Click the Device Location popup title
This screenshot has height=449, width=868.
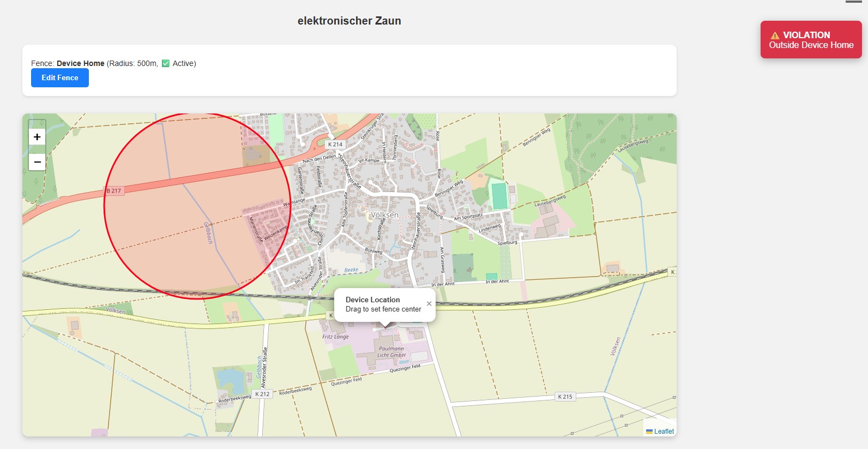(x=372, y=300)
